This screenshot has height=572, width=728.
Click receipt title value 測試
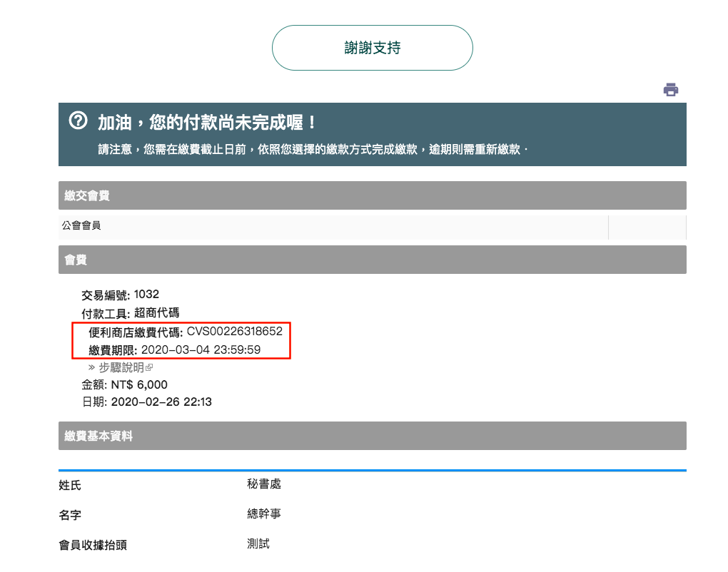258,543
